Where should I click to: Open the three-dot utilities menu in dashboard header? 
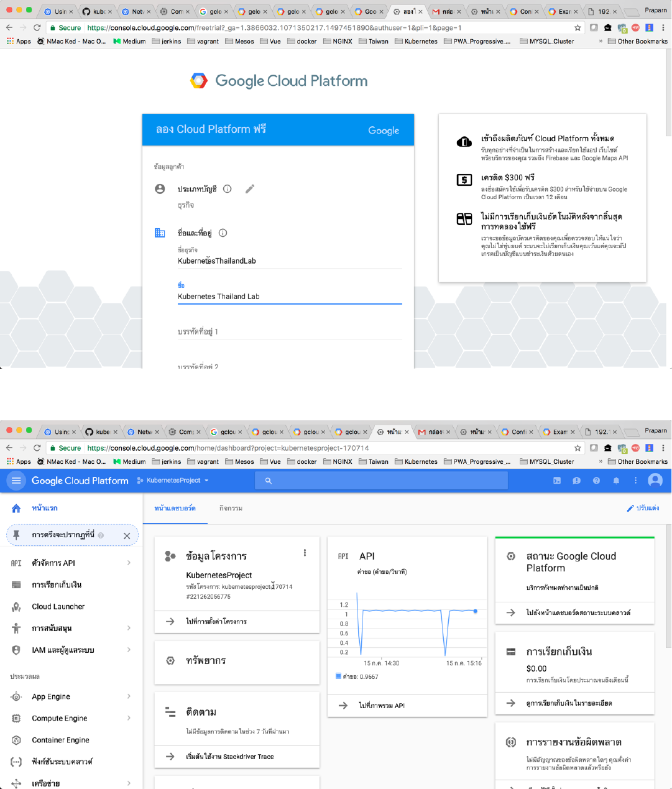(635, 481)
